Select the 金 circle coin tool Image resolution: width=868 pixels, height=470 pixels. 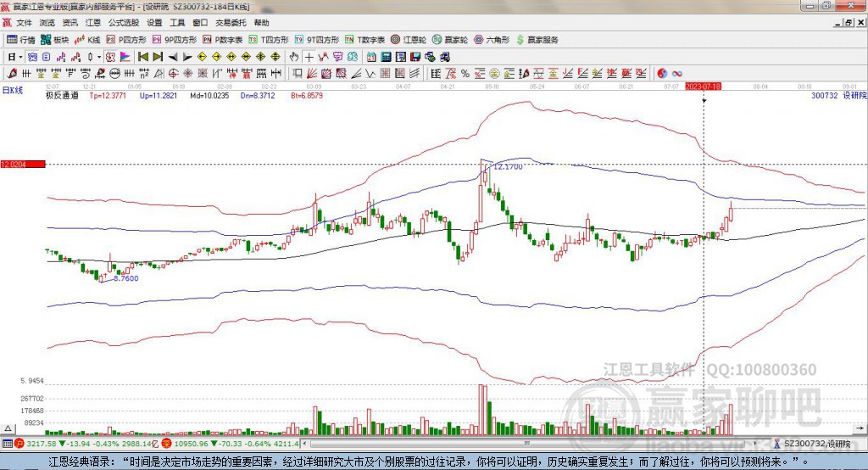494,73
